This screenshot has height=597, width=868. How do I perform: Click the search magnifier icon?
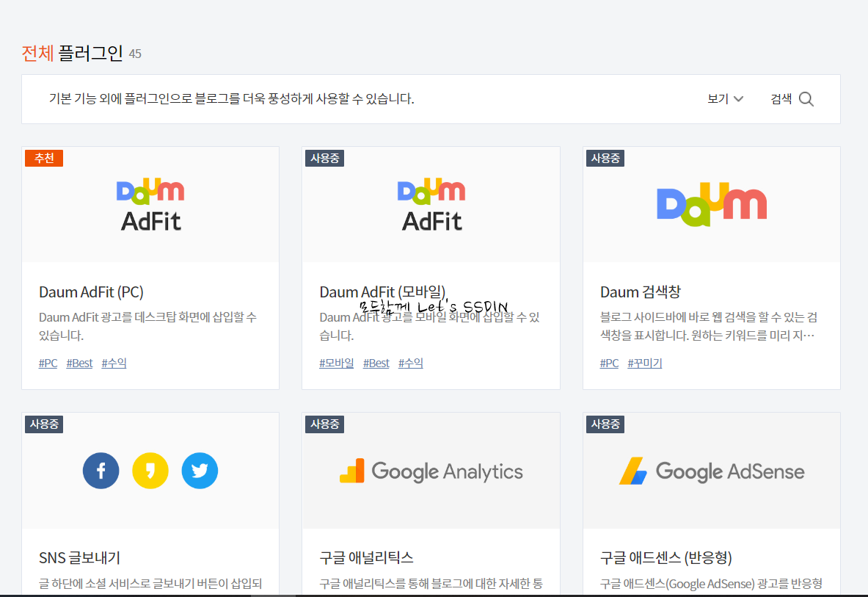pos(806,99)
